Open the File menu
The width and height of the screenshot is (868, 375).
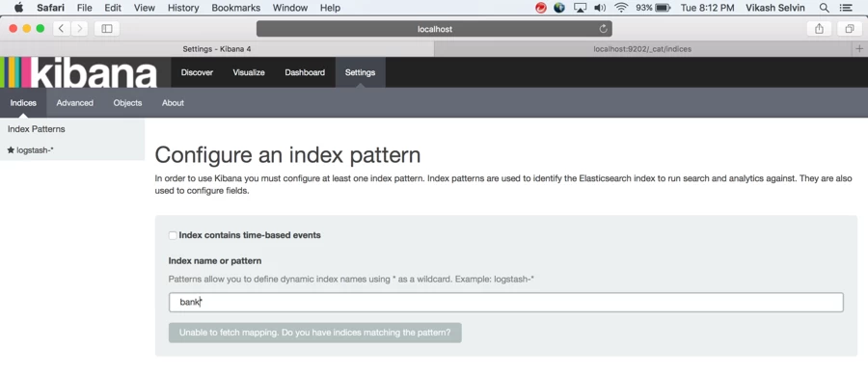85,8
